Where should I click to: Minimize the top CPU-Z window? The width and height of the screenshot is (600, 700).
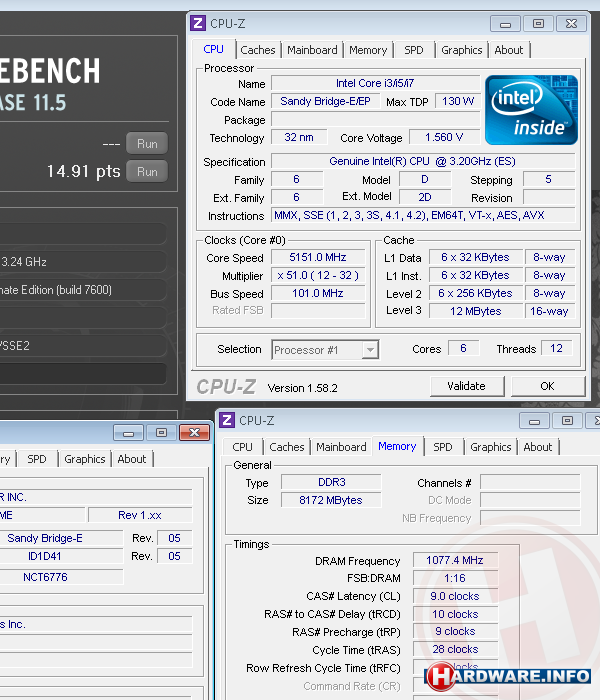pos(505,24)
